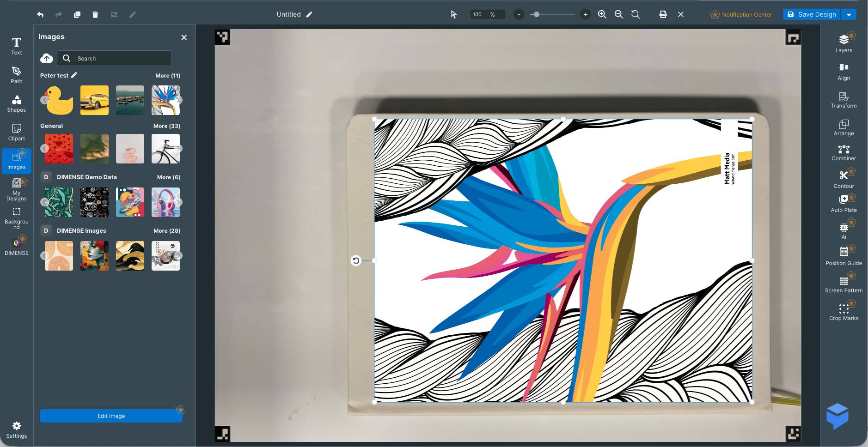The image size is (868, 447).
Task: Open the Ai tool
Action: pos(844,230)
